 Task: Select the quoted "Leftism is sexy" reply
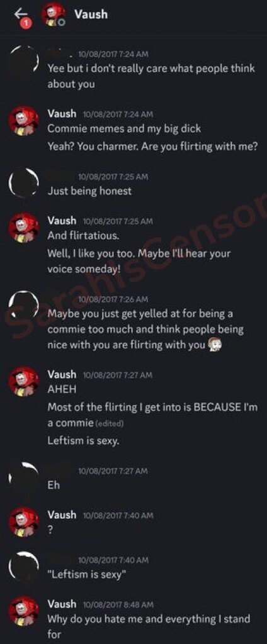[x=86, y=574]
